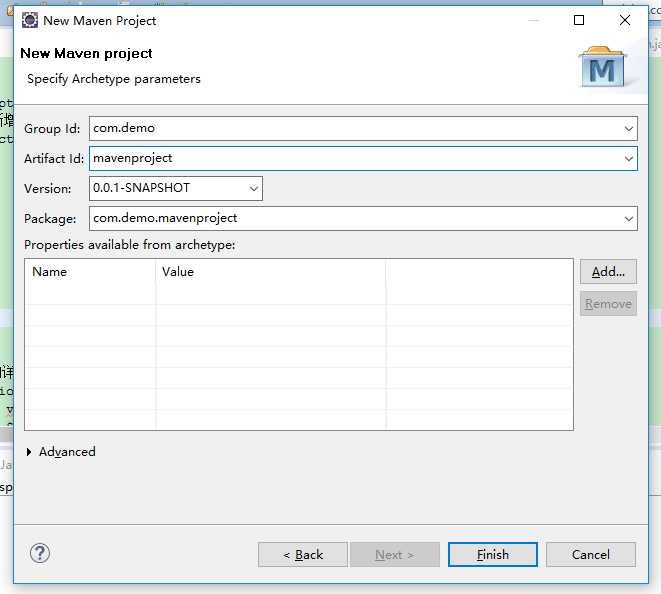
Task: Go back with the Back button
Action: tap(303, 554)
